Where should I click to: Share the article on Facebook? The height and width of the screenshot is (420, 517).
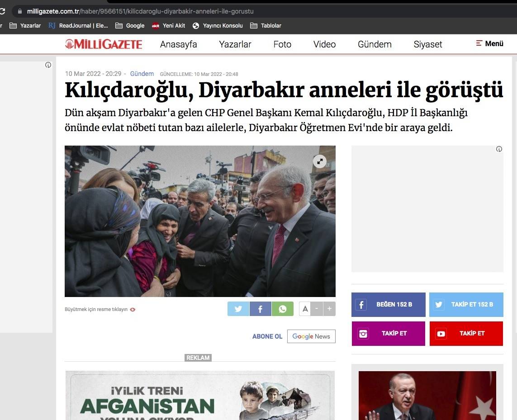coord(260,309)
